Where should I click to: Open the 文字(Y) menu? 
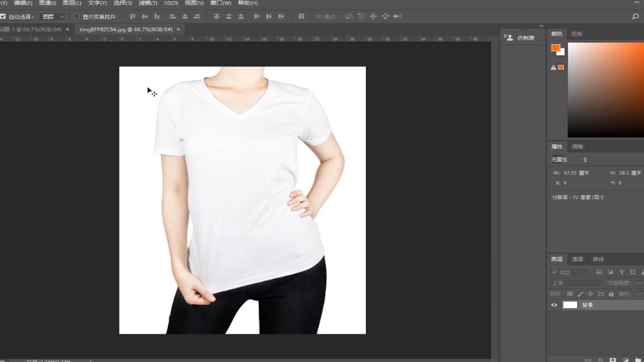[97, 3]
